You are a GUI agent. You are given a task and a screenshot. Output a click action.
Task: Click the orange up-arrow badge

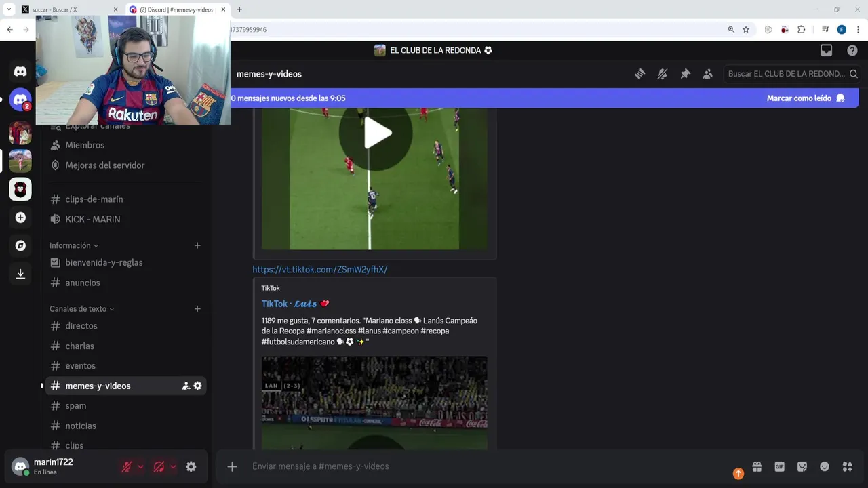pos(738,474)
